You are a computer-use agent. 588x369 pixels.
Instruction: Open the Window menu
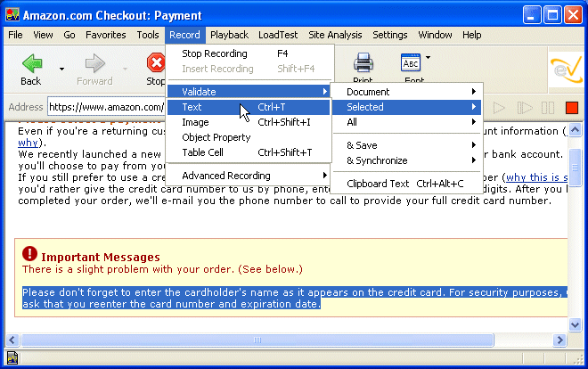(x=435, y=35)
